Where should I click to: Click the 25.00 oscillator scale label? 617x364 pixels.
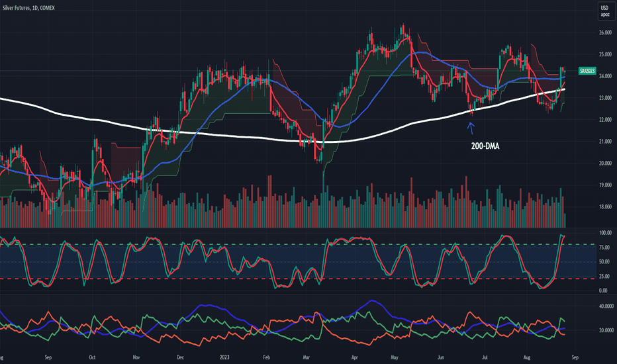[x=604, y=276]
